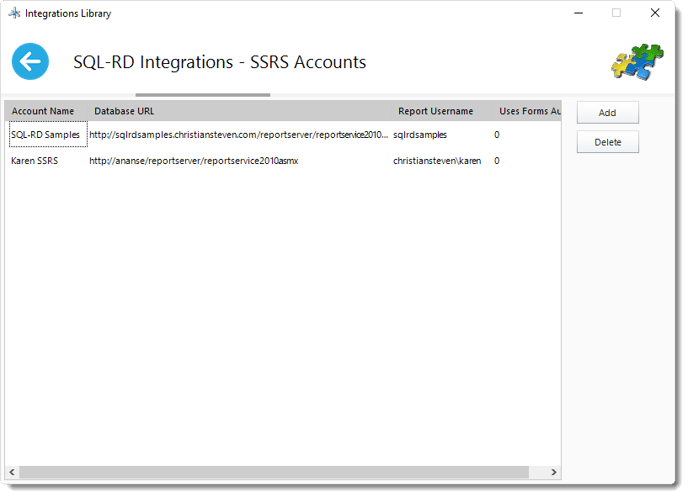Sort by Account Name column header
688x497 pixels.
46,111
